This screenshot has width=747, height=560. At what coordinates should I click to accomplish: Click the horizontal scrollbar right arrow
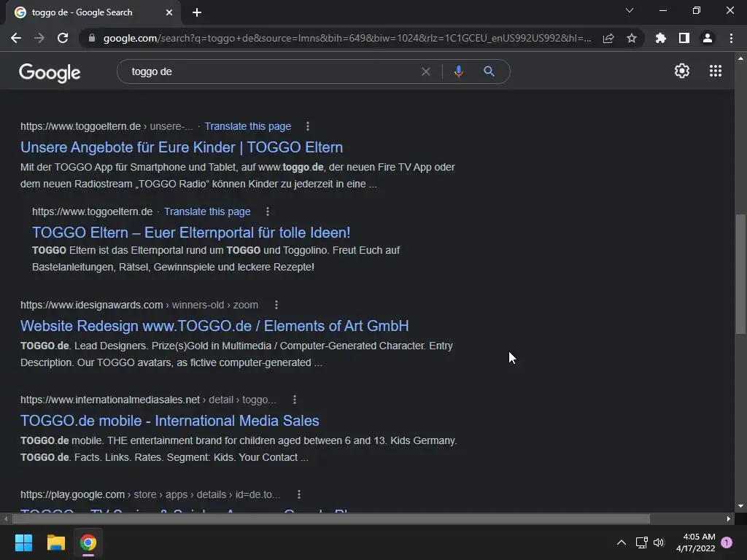(x=729, y=518)
